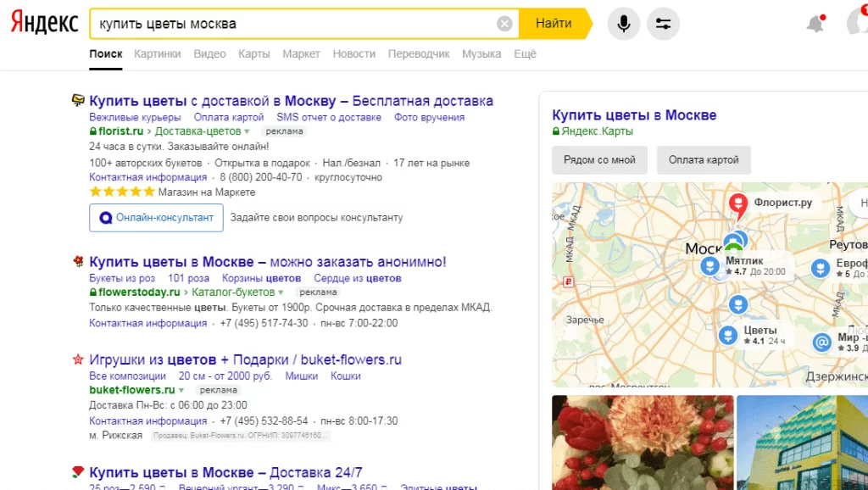868x490 pixels.
Task: Click the five-star Магазин на Маркете rating
Action: (x=122, y=192)
